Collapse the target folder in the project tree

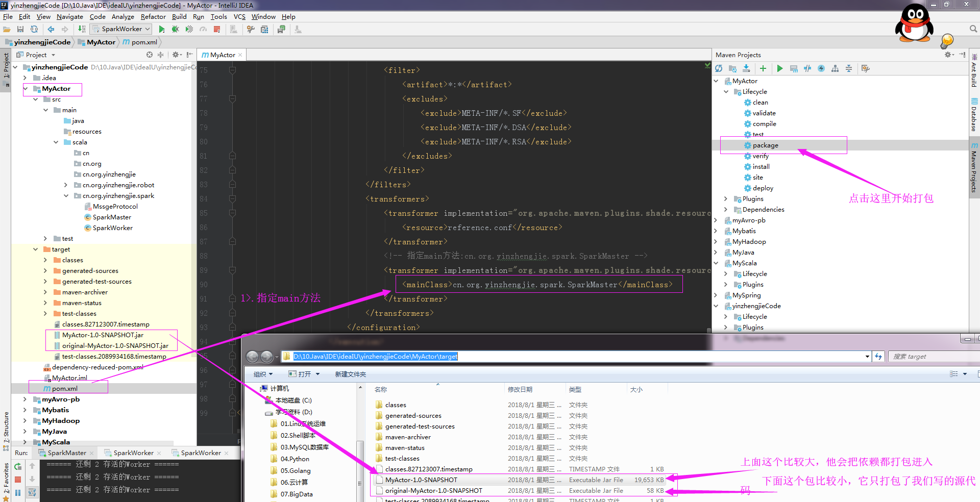click(x=35, y=249)
